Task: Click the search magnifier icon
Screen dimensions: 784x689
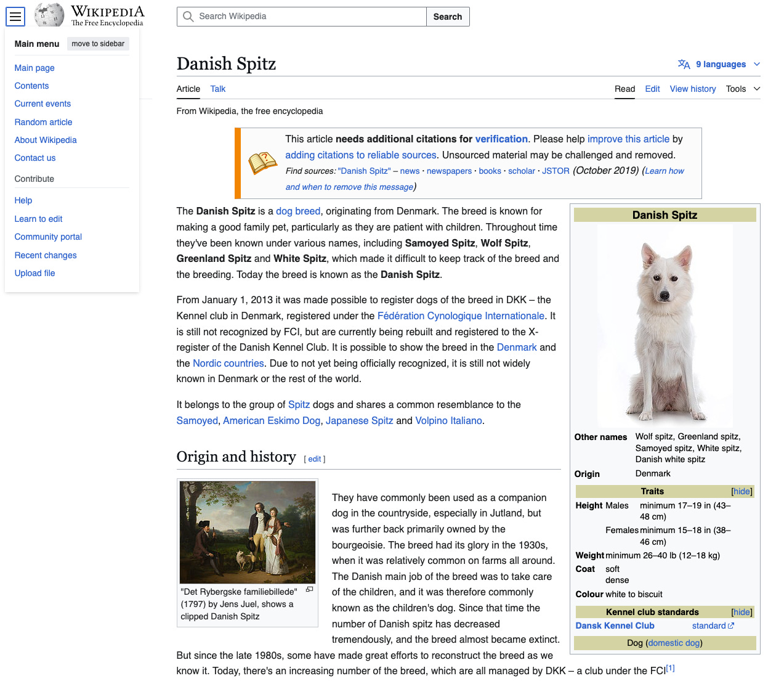Action: [188, 17]
